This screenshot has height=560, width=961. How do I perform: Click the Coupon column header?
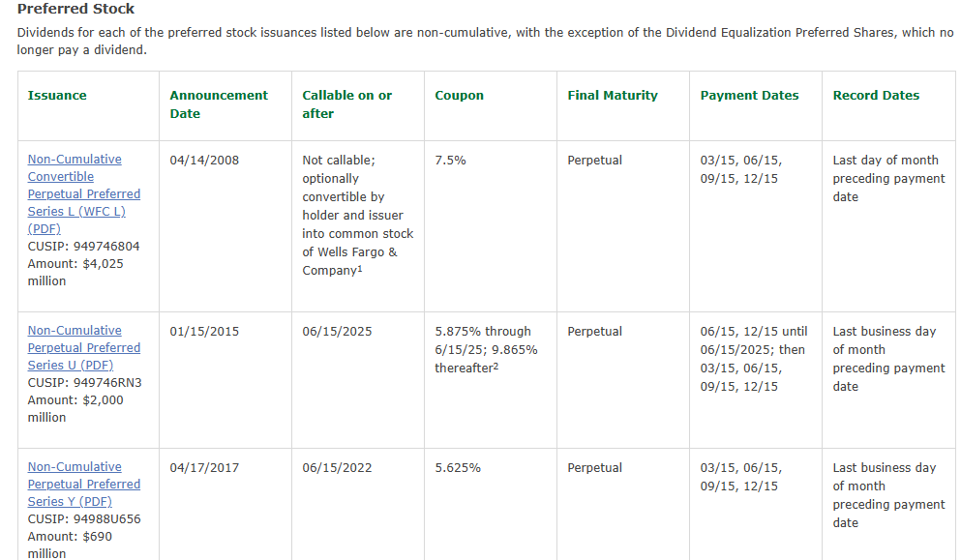[x=459, y=96]
